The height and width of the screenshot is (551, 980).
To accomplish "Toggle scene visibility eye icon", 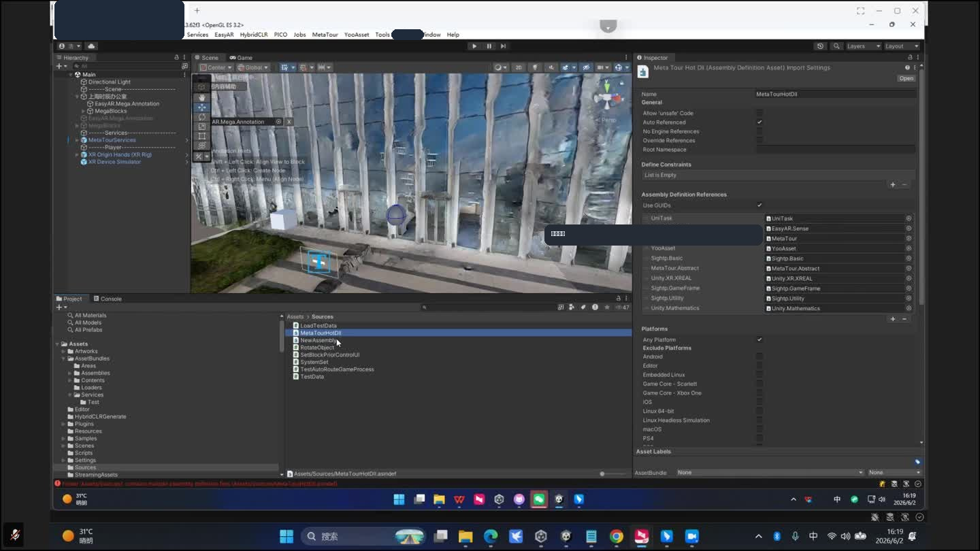I will click(x=586, y=67).
